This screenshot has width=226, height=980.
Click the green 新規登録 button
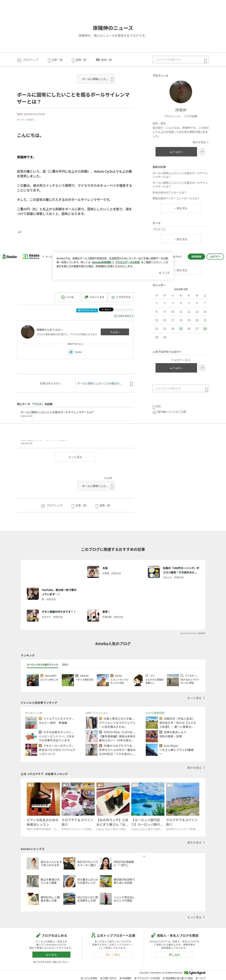point(196,256)
